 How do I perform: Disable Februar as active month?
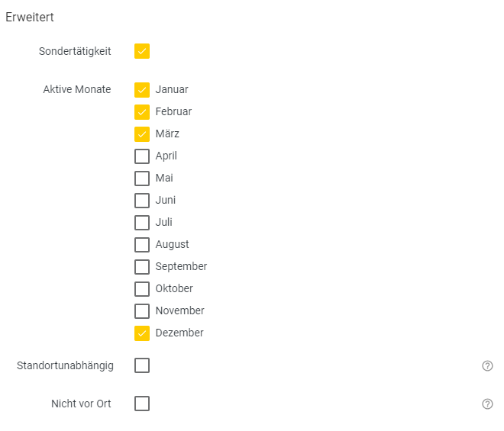pyautogui.click(x=142, y=112)
